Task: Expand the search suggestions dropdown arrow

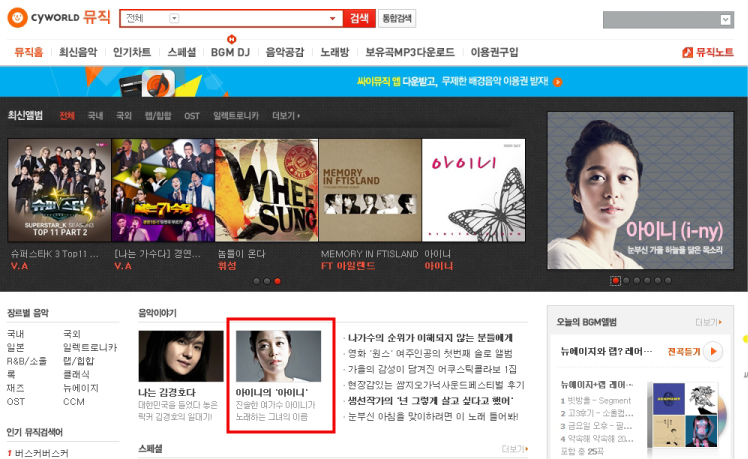Action: tap(332, 19)
